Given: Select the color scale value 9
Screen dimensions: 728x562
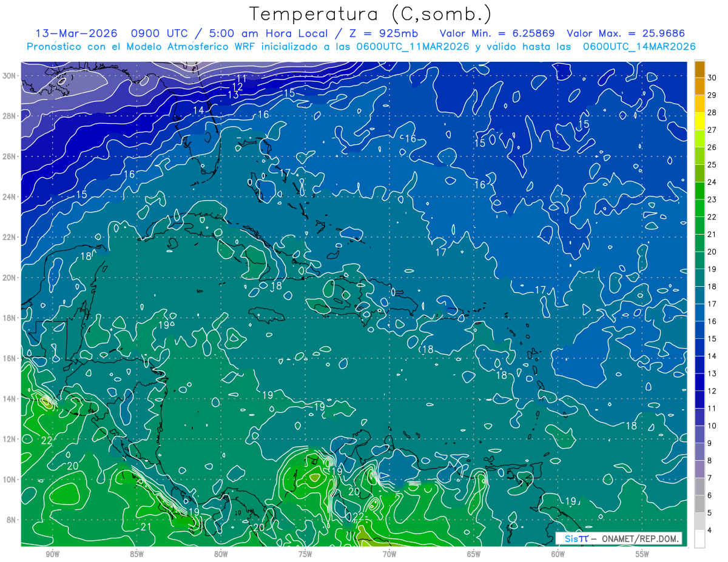Looking at the screenshot, I should coord(710,443).
